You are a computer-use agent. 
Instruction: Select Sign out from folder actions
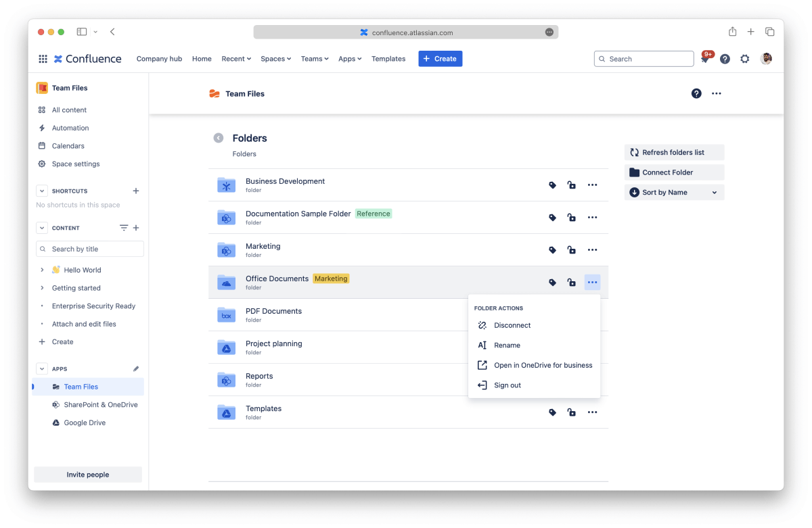tap(534, 385)
